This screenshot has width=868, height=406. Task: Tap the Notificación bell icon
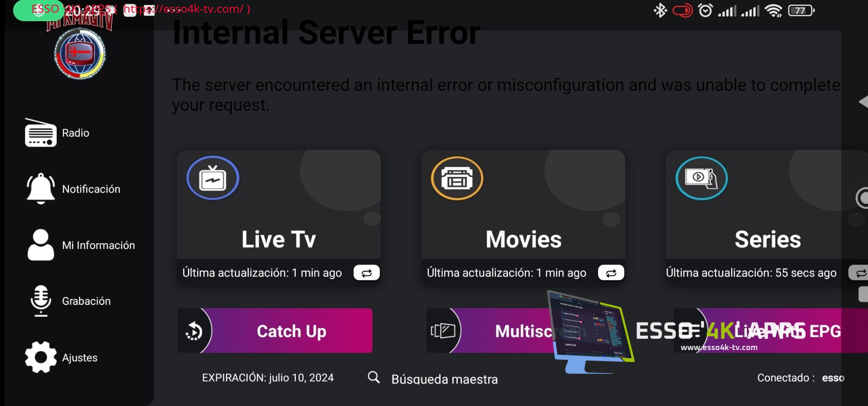point(41,188)
